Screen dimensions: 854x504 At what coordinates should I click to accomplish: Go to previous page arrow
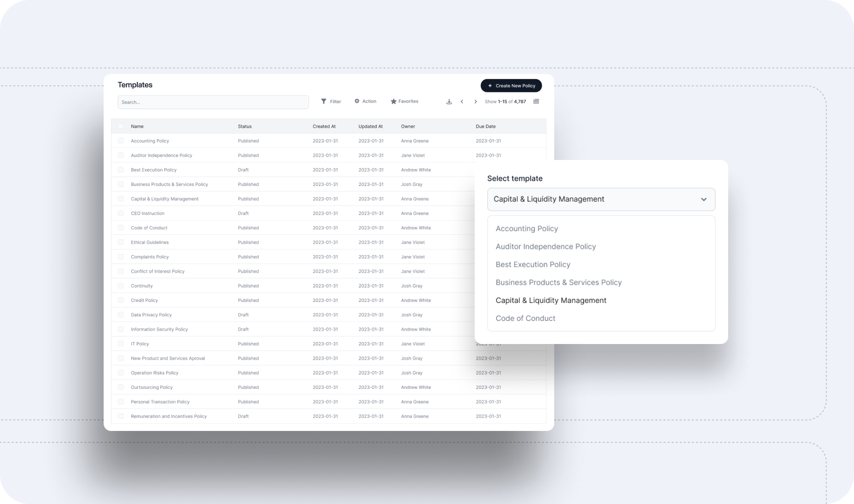[462, 102]
